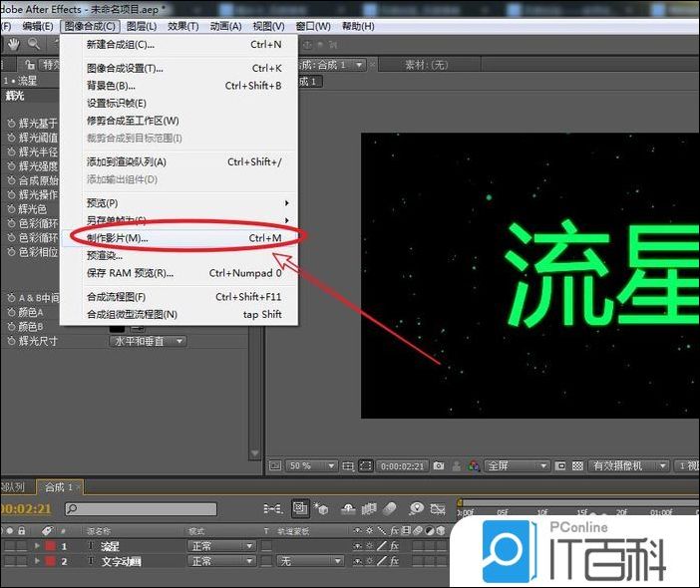Open the 50 % magnification dropdown
This screenshot has height=588, width=700.
(311, 466)
